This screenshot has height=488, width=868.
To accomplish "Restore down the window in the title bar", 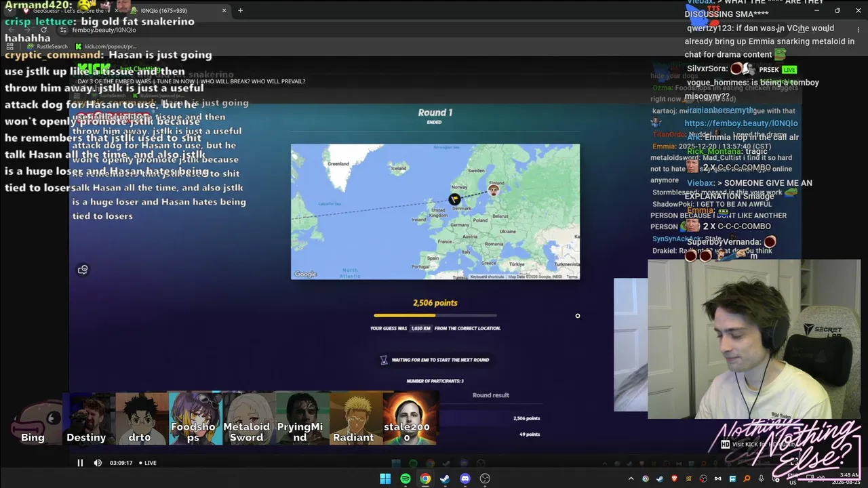I will [837, 11].
